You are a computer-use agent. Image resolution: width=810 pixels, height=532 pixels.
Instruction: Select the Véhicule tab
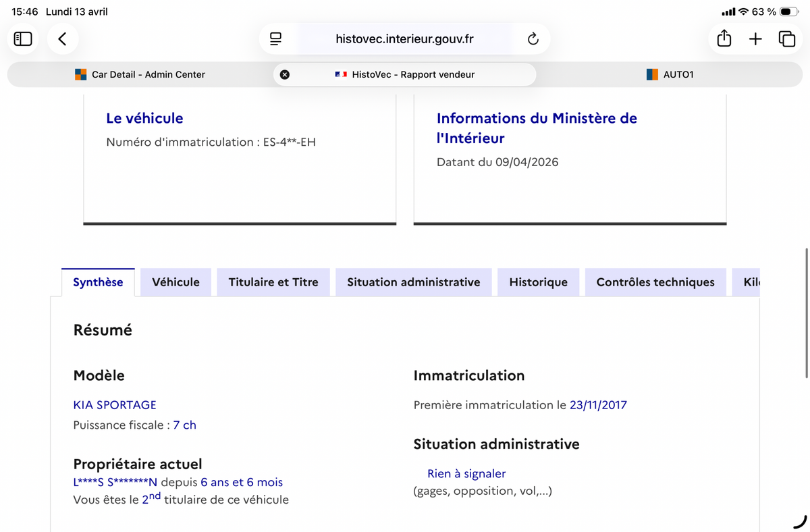[x=175, y=282]
